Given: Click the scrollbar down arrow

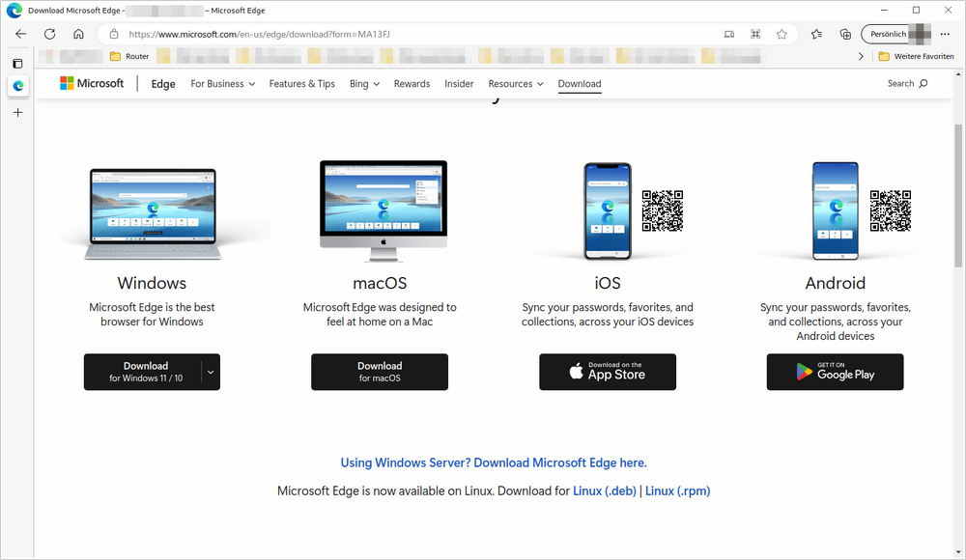Looking at the screenshot, I should pyautogui.click(x=958, y=552).
